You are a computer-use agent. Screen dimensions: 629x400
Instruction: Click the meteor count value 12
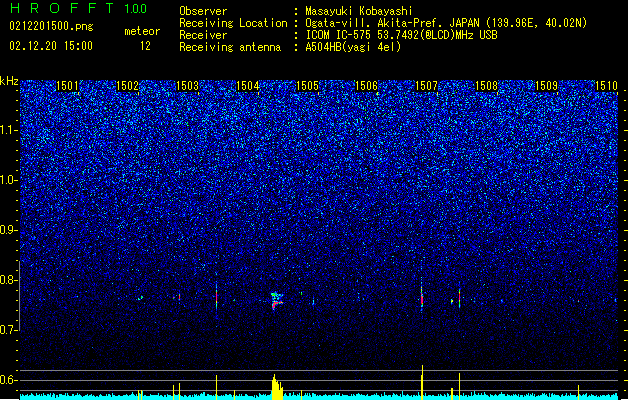(145, 46)
